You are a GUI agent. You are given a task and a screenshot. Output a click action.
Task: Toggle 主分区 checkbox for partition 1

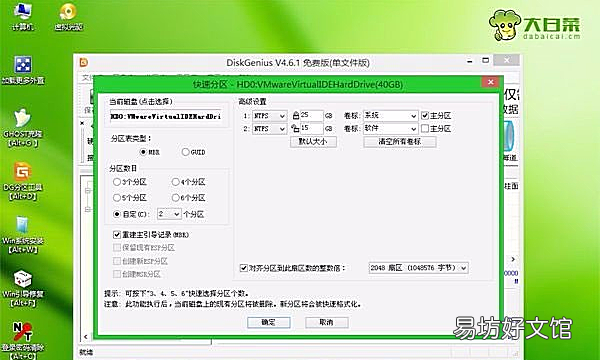point(425,115)
